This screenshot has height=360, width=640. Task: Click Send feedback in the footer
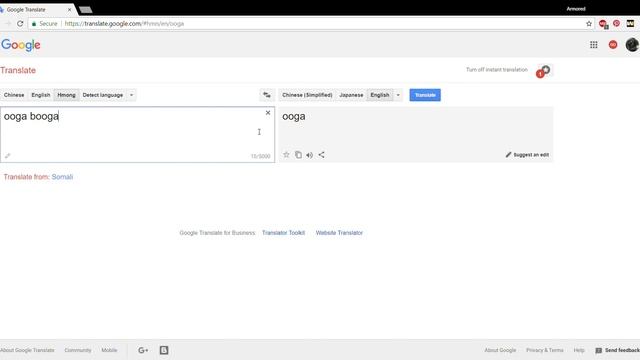click(617, 350)
